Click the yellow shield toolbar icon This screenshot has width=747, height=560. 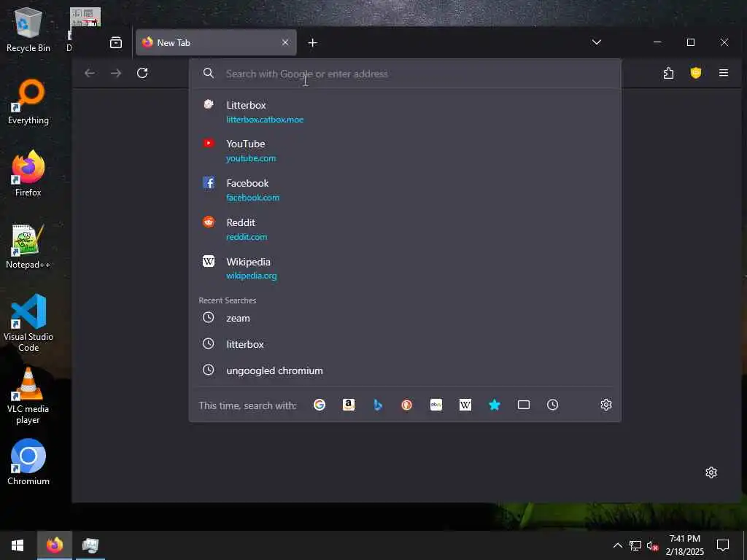point(696,73)
